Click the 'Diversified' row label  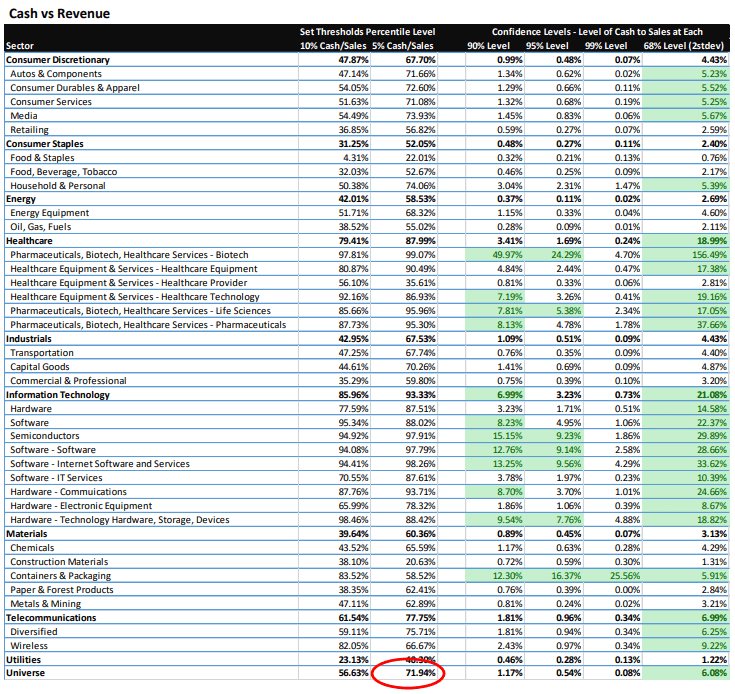point(34,632)
